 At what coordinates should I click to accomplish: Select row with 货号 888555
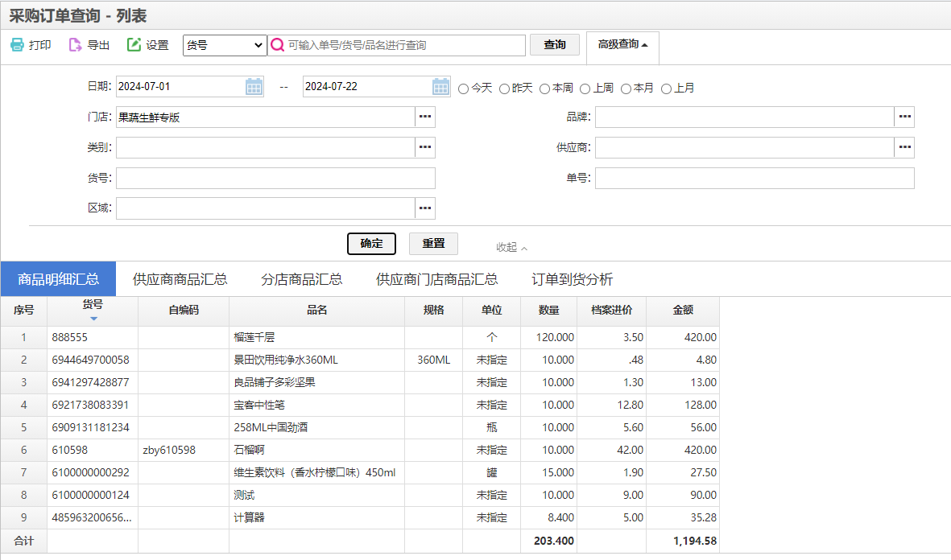coord(360,337)
